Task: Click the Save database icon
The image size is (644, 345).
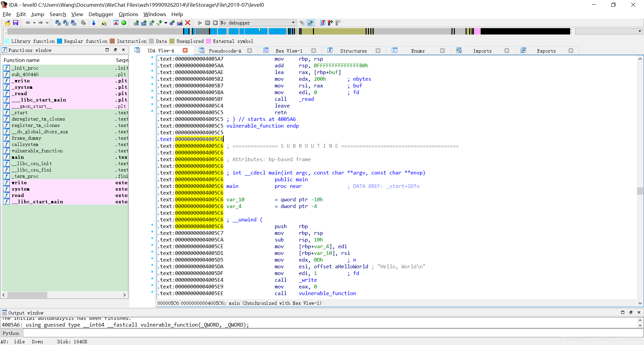Action: coord(15,23)
